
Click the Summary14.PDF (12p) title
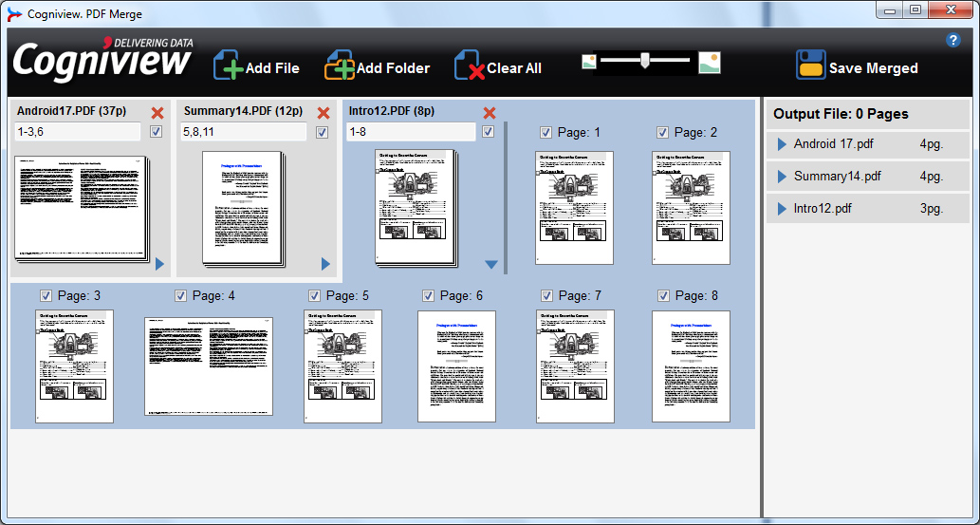[x=244, y=111]
